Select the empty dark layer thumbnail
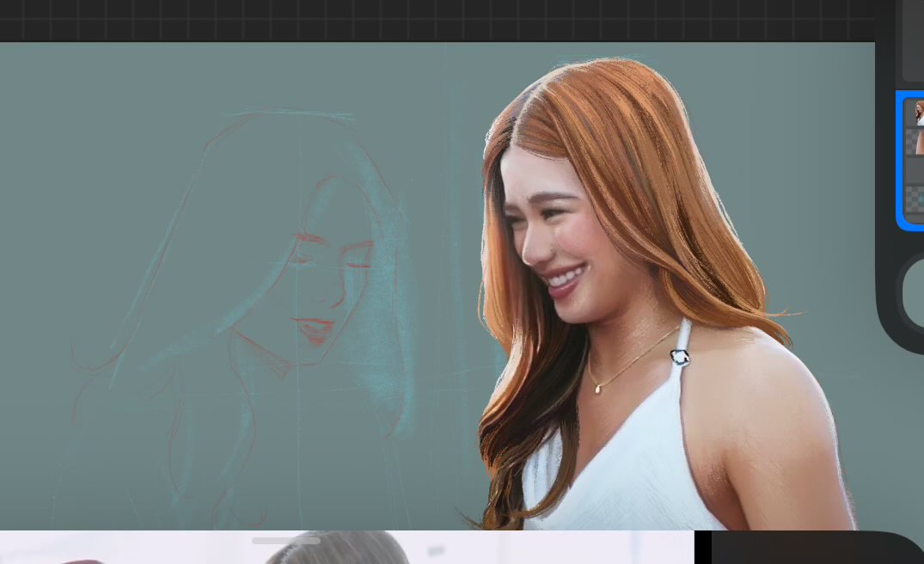 915,171
